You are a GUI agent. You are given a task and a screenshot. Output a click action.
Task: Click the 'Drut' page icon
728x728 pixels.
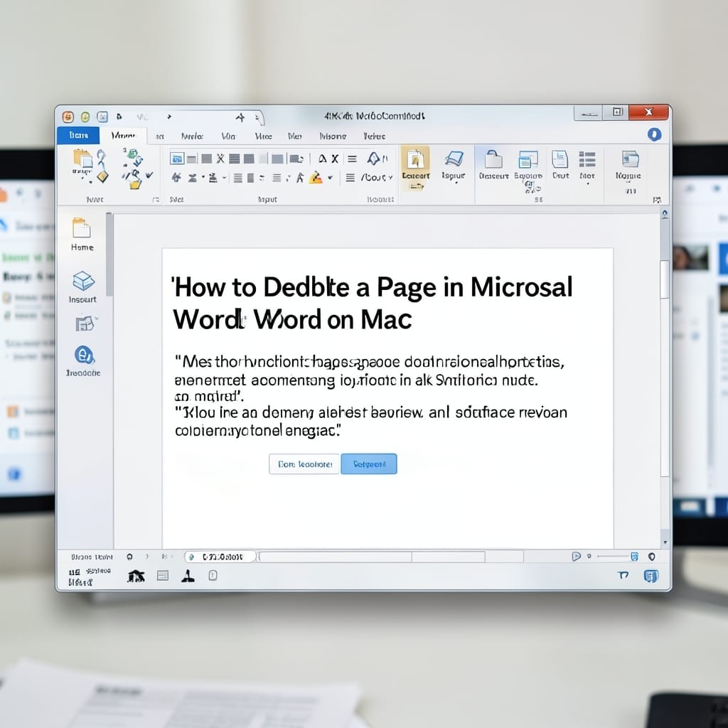pyautogui.click(x=560, y=159)
